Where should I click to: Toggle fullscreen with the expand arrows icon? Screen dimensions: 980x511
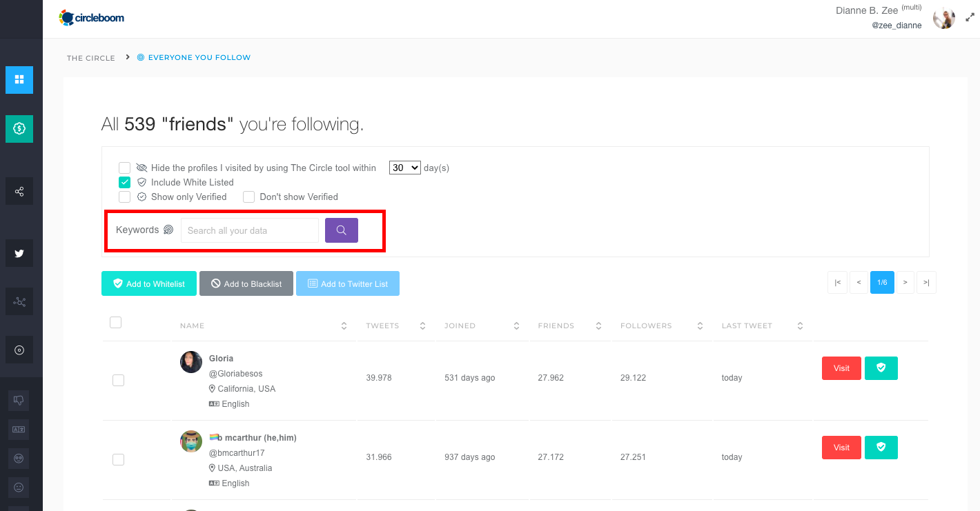[970, 17]
